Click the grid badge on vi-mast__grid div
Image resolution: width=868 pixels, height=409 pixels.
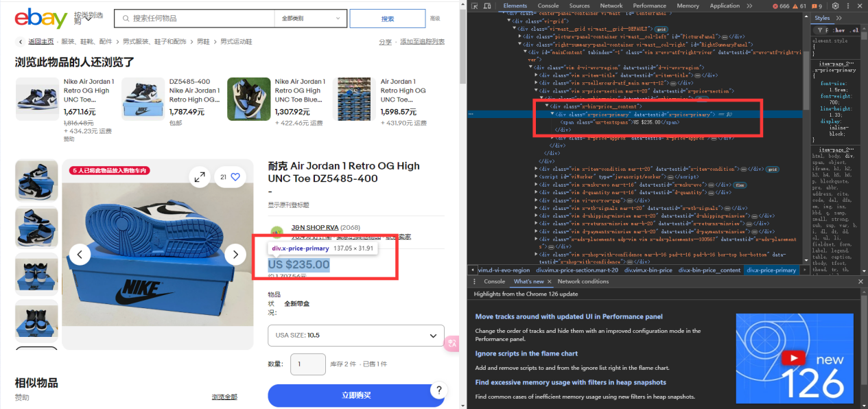[661, 30]
